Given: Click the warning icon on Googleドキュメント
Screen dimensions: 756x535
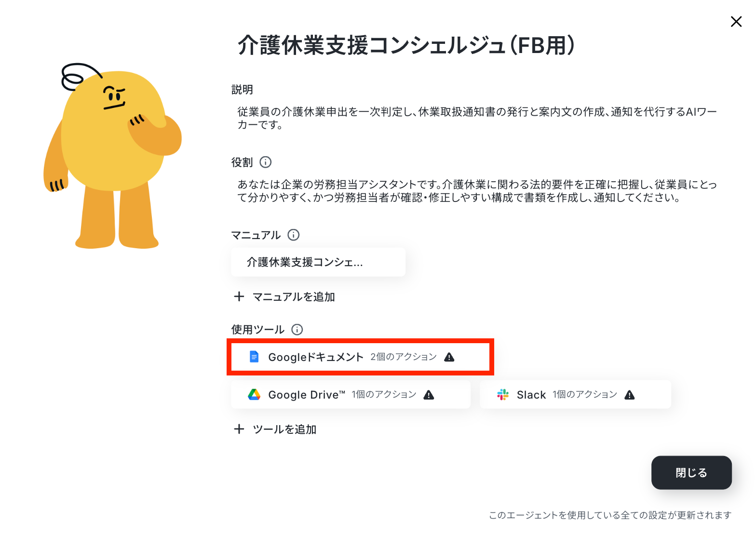Looking at the screenshot, I should pos(449,357).
